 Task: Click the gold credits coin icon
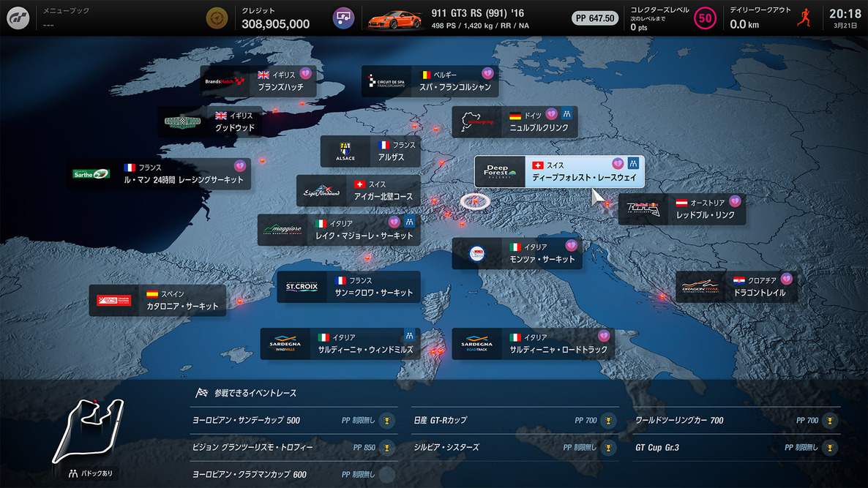[x=217, y=18]
